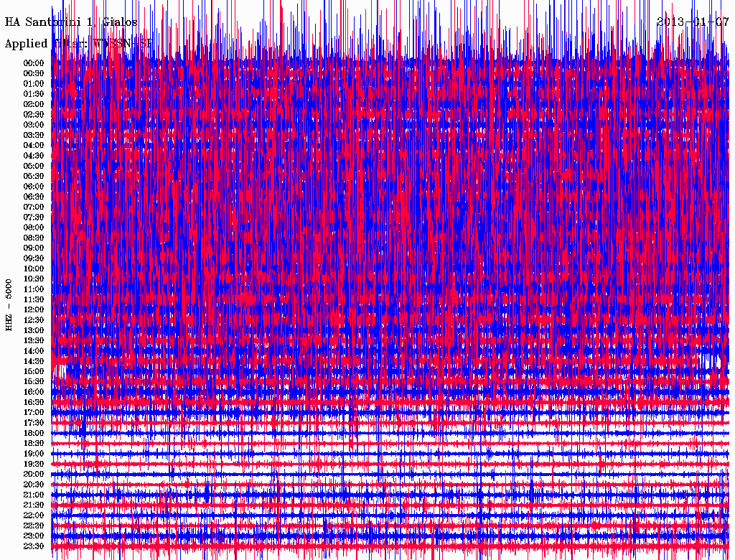Select the '16:00' time label

point(34,392)
